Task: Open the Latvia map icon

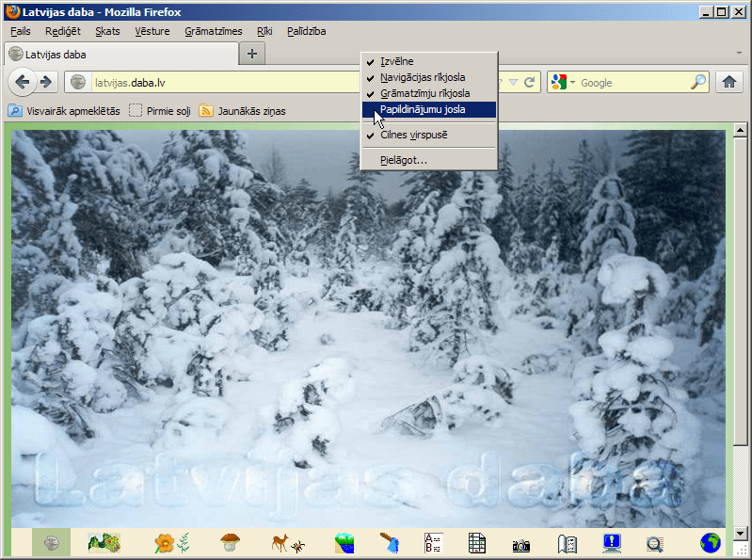Action: coord(104,543)
